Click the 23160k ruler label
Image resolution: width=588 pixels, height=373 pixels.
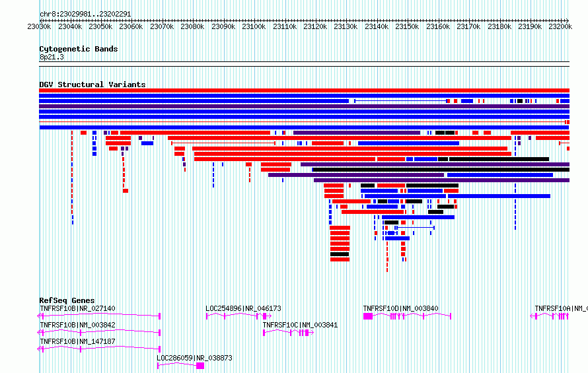click(x=438, y=26)
